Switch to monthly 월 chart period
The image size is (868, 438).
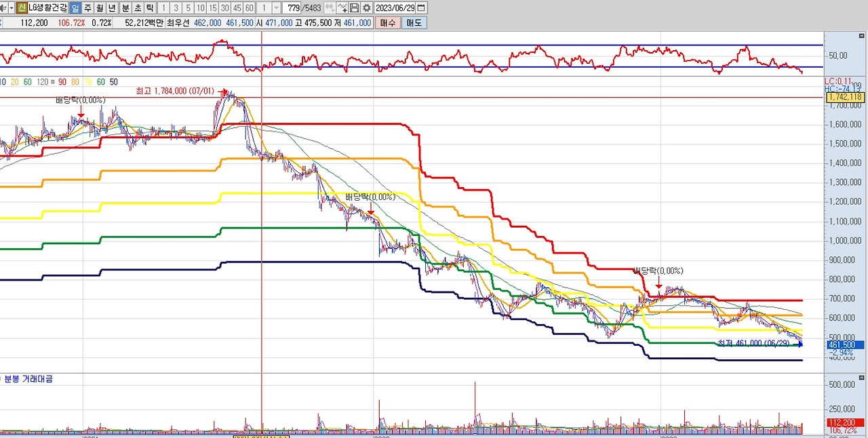pyautogui.click(x=100, y=7)
